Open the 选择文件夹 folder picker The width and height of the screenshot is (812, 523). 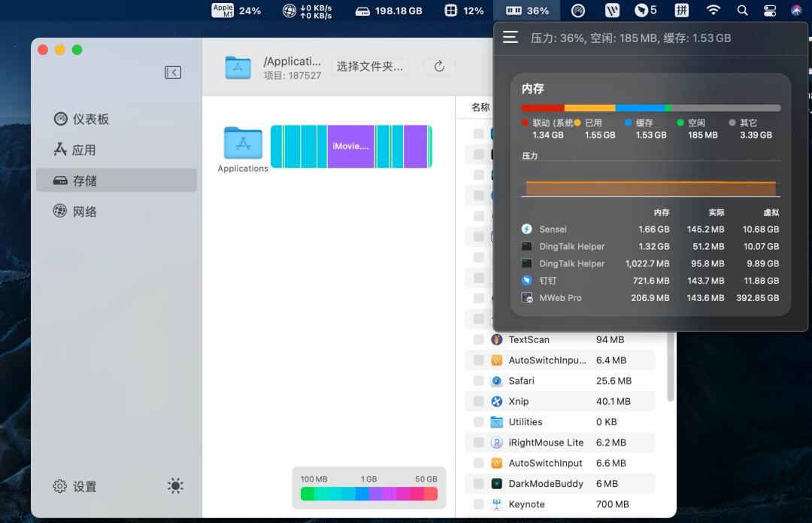tap(370, 66)
